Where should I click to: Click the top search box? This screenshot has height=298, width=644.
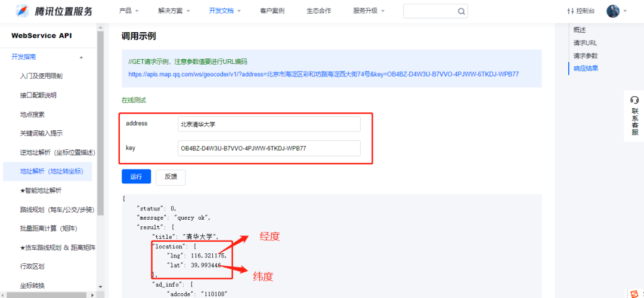pyautogui.click(x=435, y=11)
